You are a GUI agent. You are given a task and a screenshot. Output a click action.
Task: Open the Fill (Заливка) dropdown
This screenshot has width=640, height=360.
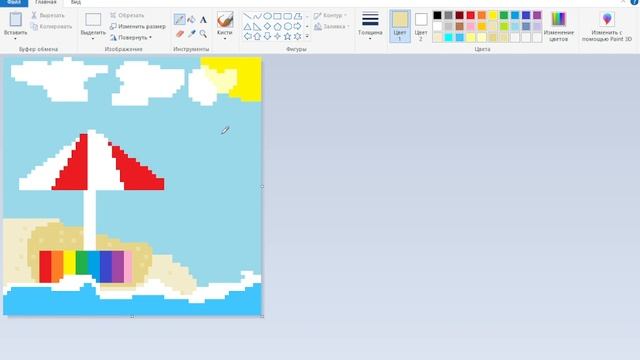tap(331, 27)
